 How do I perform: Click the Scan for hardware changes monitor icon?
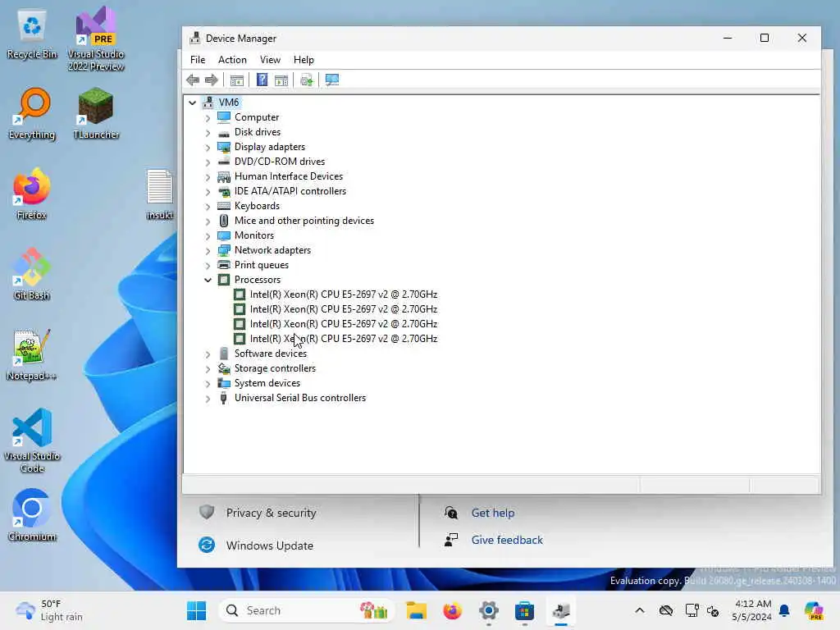pyautogui.click(x=332, y=80)
